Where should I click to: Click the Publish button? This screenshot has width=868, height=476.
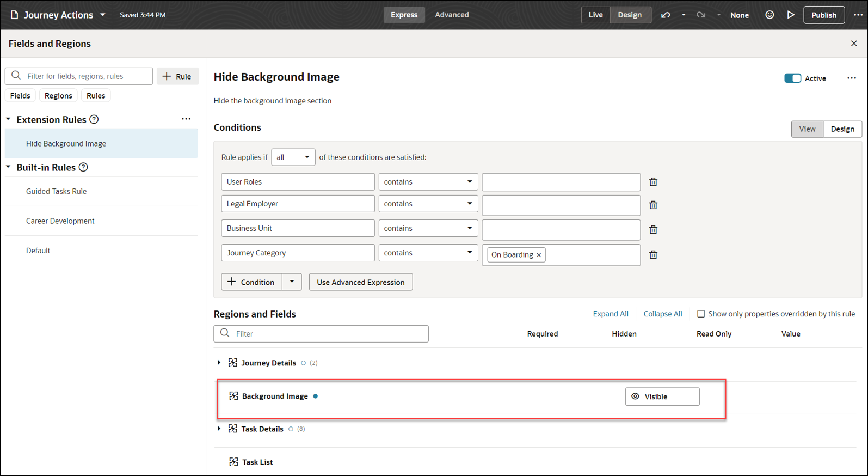coord(823,15)
